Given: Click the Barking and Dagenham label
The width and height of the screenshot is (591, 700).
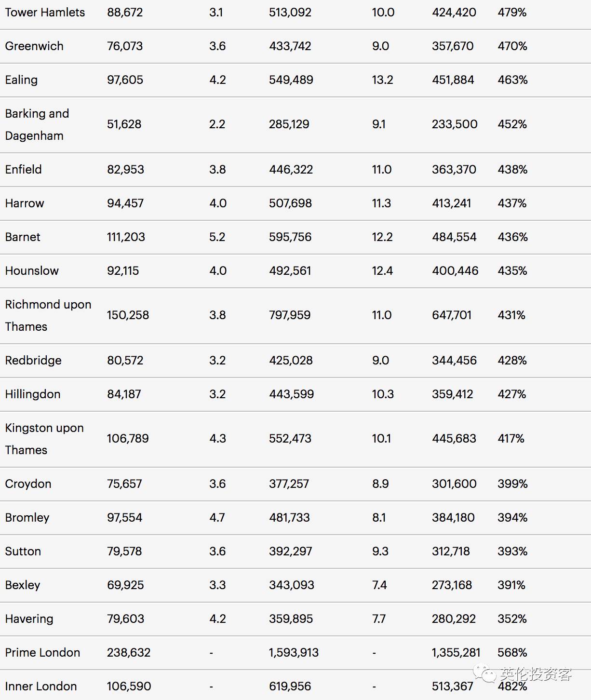Looking at the screenshot, I should coord(37,124).
